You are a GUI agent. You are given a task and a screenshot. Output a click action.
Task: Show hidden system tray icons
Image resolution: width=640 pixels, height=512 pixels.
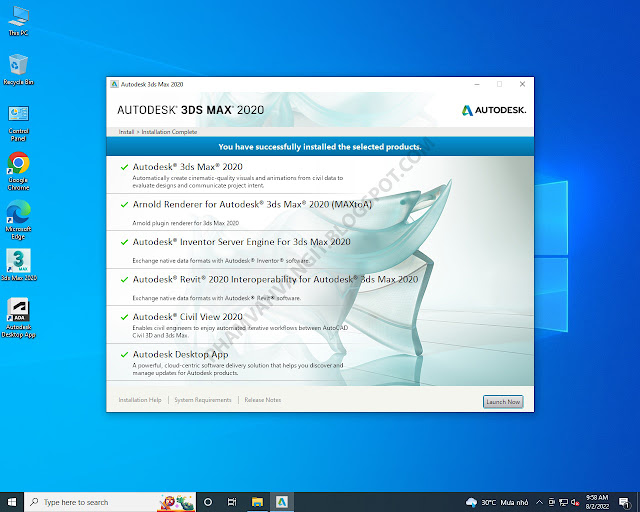[x=539, y=502]
